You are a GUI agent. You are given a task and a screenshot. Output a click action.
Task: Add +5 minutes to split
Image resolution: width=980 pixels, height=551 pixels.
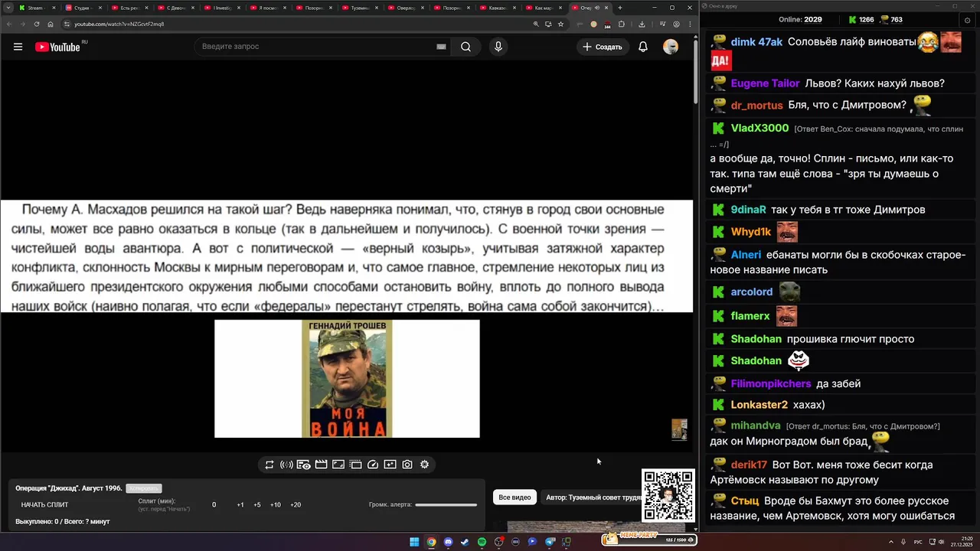pyautogui.click(x=257, y=505)
